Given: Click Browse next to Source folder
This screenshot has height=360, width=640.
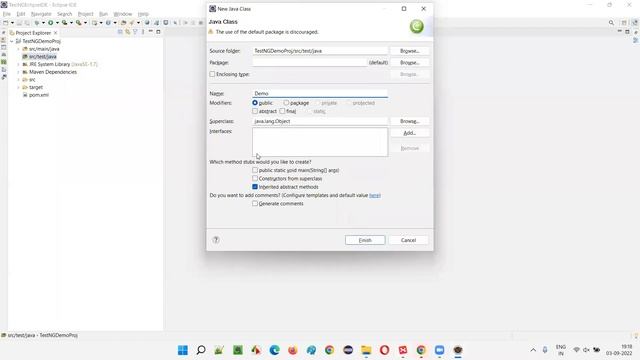Looking at the screenshot, I should coord(409,51).
